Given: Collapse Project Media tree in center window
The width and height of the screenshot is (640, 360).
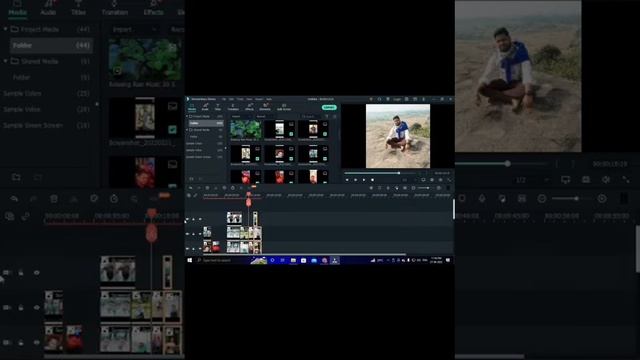Looking at the screenshot, I should pyautogui.click(x=187, y=116).
